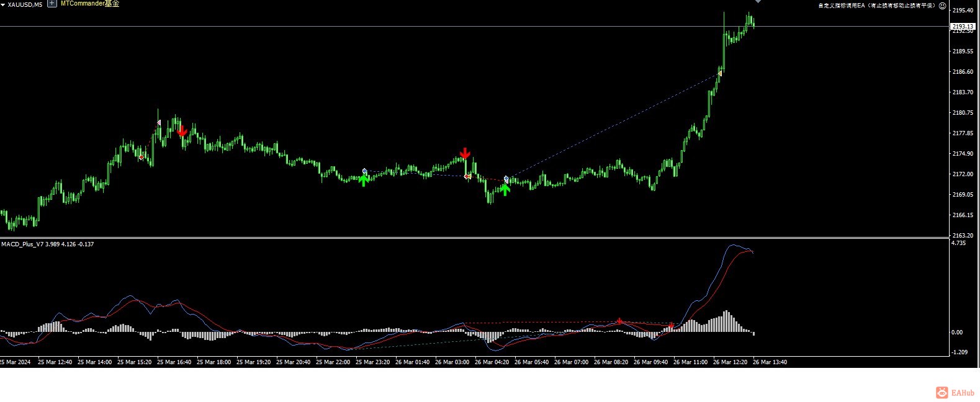The width and height of the screenshot is (980, 402).
Task: Click the 2174.90 price axis label
Action: click(x=963, y=154)
